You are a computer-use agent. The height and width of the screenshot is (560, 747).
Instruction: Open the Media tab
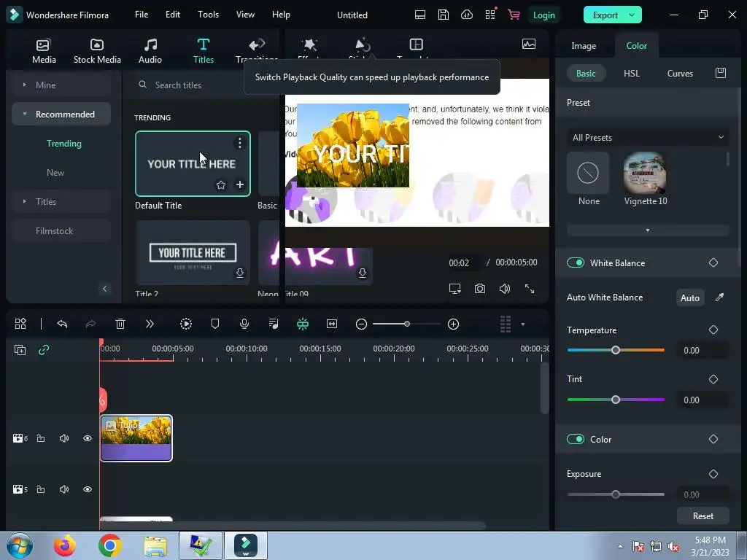coord(44,51)
